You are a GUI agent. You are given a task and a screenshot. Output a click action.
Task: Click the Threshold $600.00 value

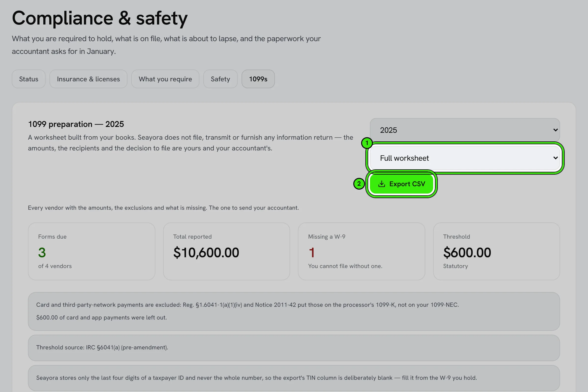tap(467, 252)
